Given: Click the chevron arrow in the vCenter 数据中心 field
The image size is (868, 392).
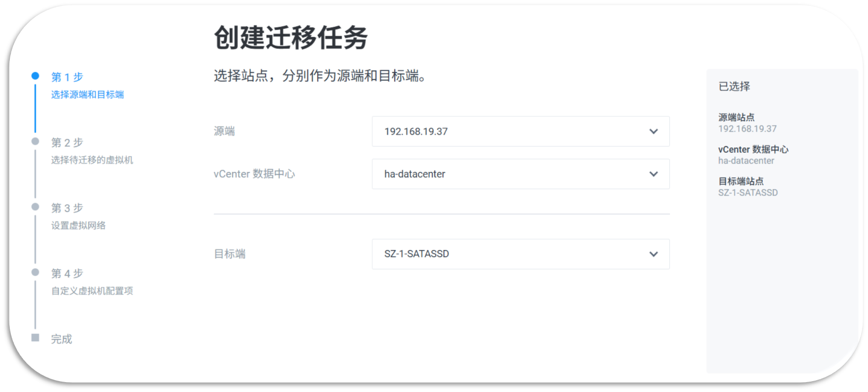Looking at the screenshot, I should coord(653,174).
